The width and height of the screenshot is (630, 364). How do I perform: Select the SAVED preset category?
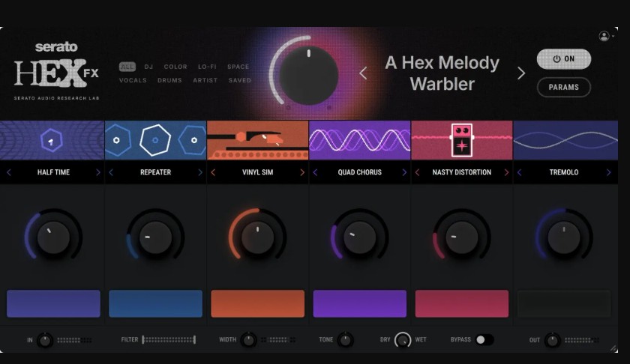(x=240, y=80)
